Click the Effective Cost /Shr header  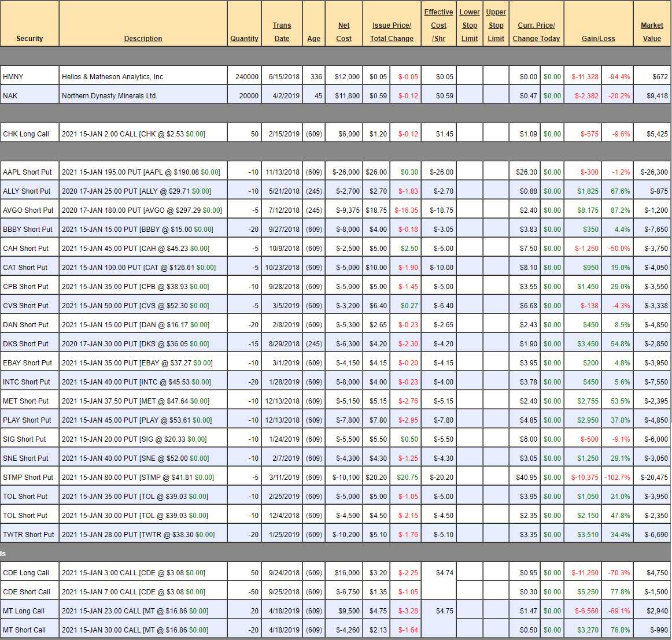point(438,25)
